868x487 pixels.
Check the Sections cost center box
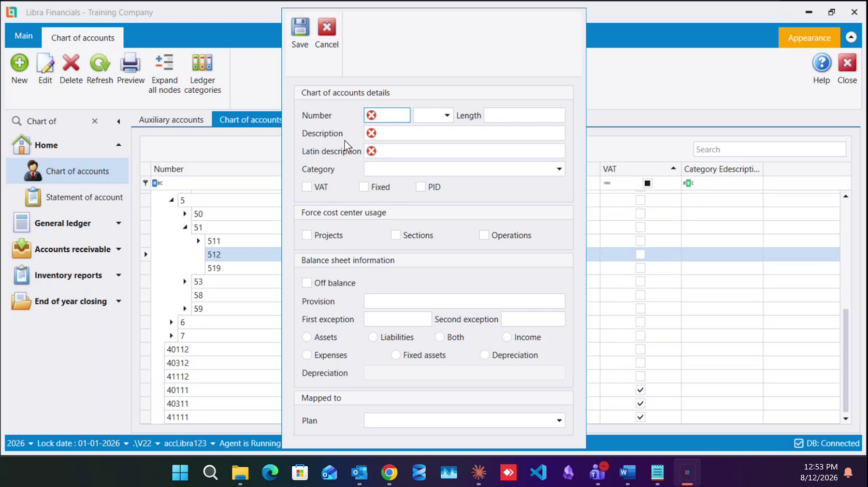click(396, 235)
